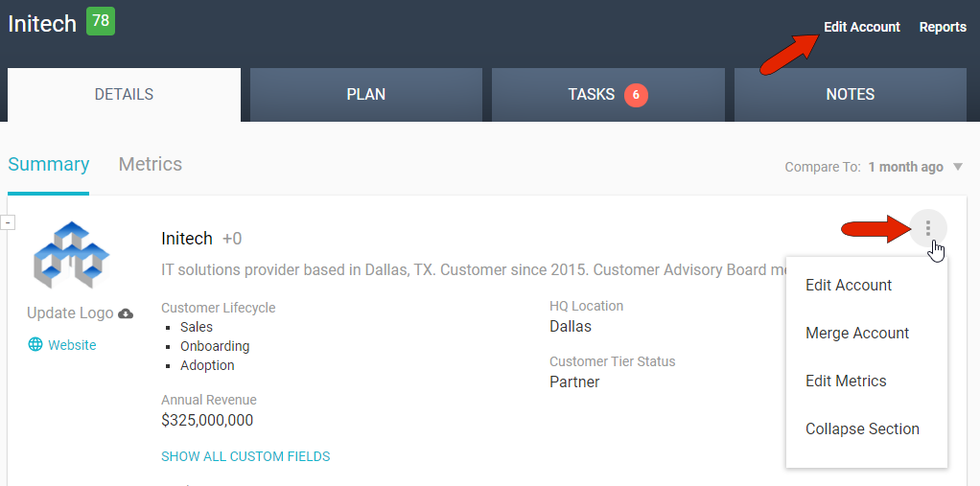Switch to the Metrics sub-tab

(150, 164)
